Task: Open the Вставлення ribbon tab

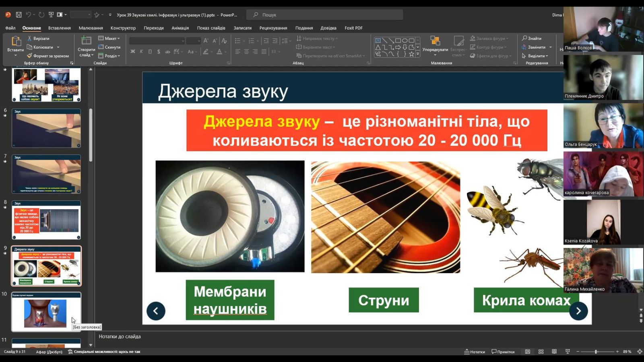Action: point(60,28)
